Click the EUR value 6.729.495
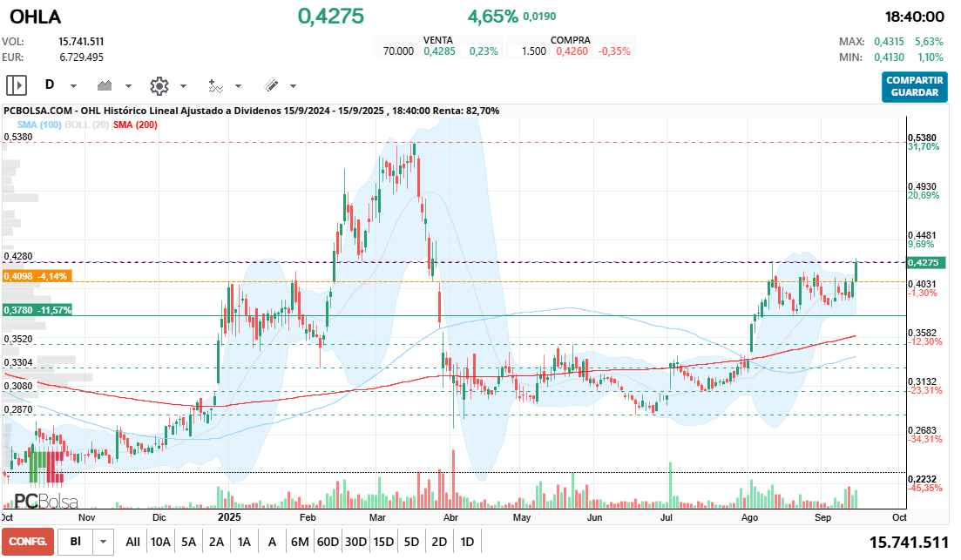 click(82, 57)
